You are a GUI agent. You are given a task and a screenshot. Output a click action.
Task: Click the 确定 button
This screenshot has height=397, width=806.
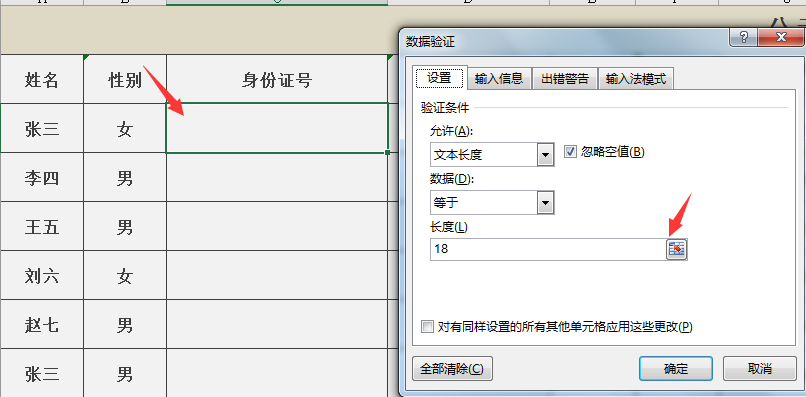(x=675, y=369)
